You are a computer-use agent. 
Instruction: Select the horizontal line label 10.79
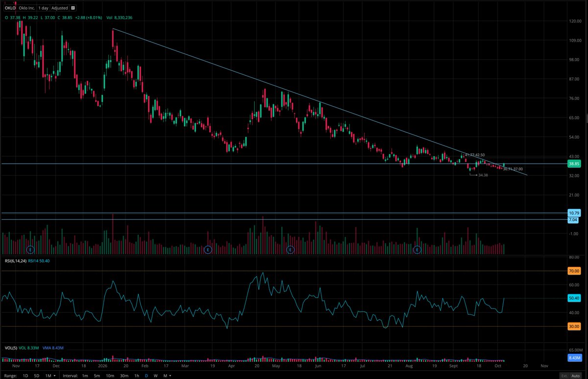[x=574, y=213]
